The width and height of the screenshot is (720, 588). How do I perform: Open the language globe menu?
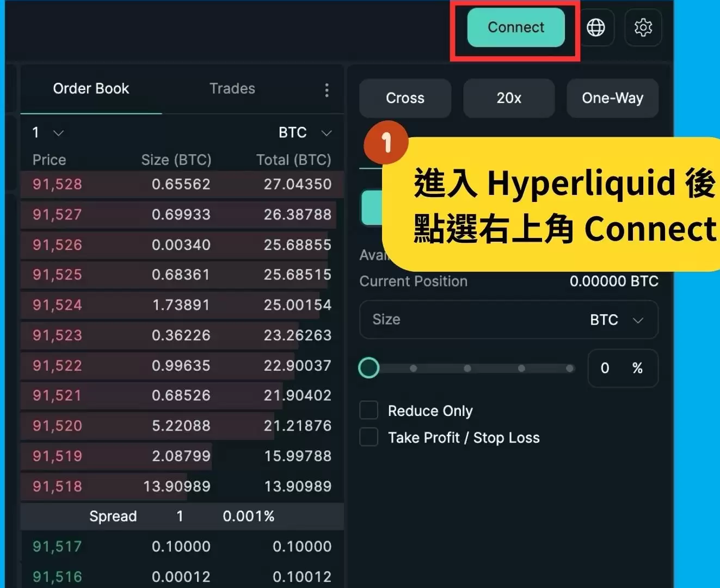point(596,27)
